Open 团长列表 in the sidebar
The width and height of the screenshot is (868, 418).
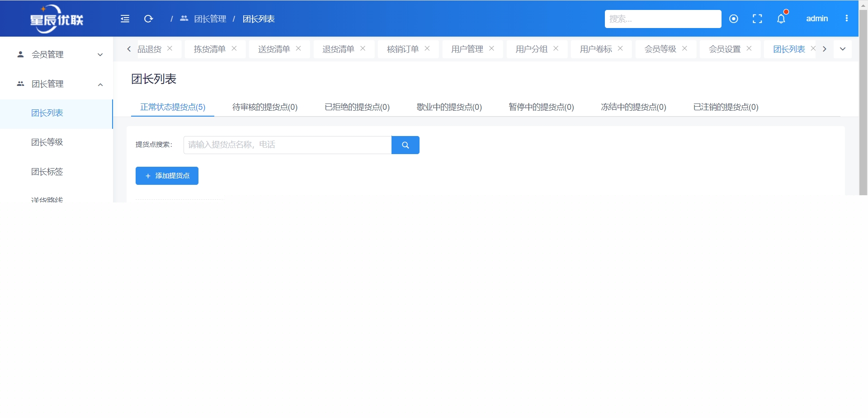click(57, 113)
